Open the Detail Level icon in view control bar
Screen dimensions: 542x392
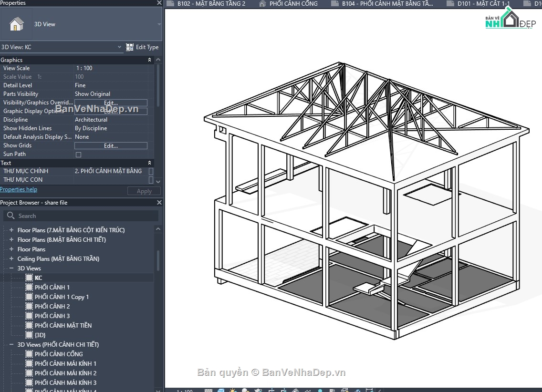point(208,390)
